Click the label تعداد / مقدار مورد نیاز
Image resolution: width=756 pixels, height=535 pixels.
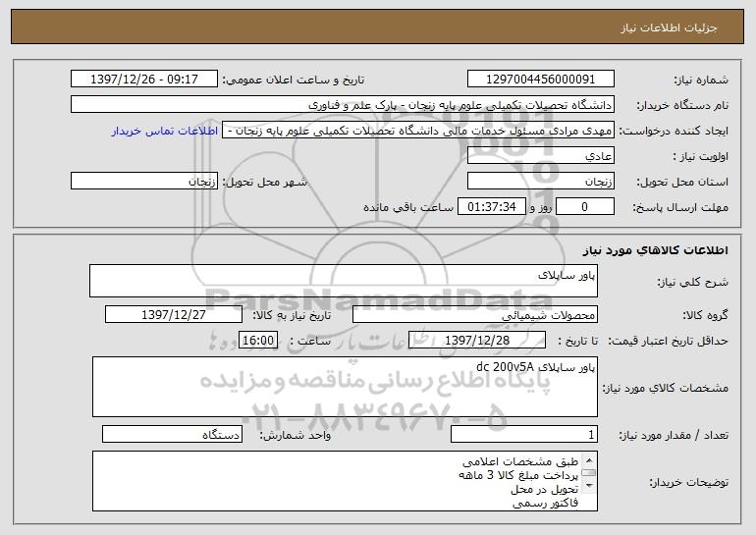click(674, 436)
